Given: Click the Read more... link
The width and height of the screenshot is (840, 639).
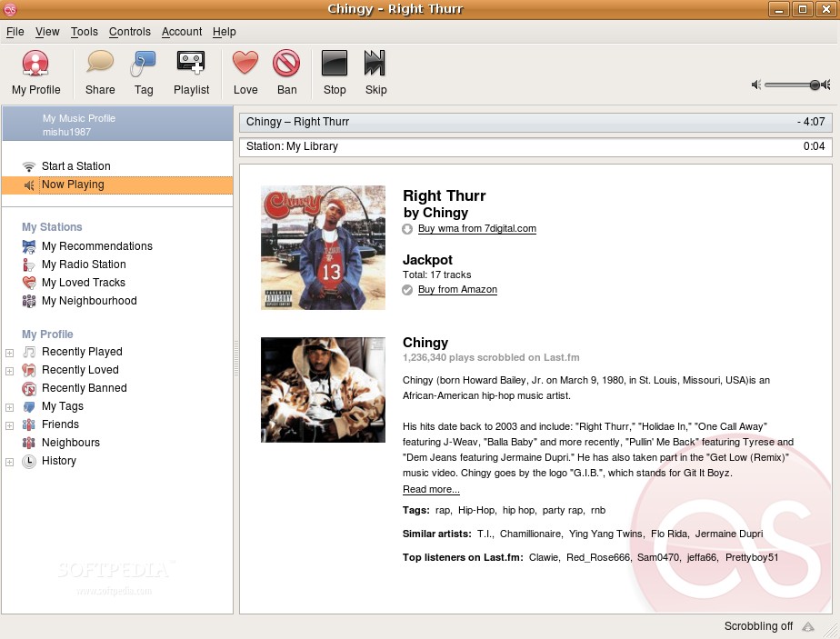Looking at the screenshot, I should (x=431, y=489).
